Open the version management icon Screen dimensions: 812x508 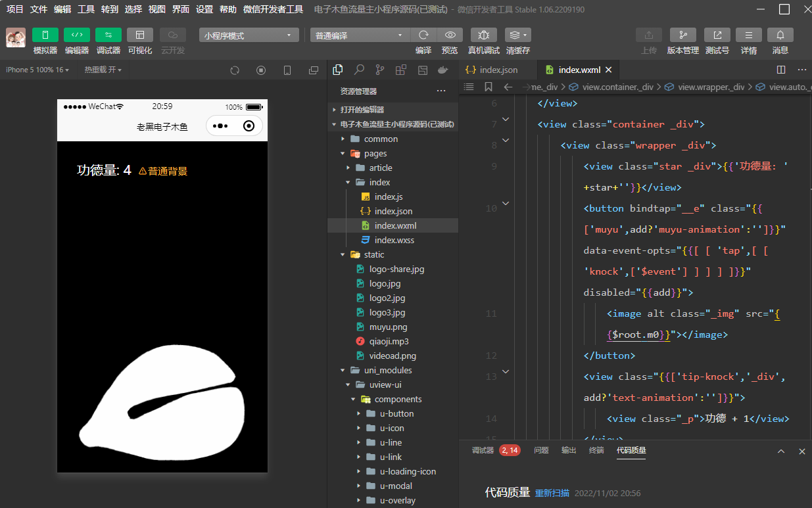pyautogui.click(x=682, y=35)
